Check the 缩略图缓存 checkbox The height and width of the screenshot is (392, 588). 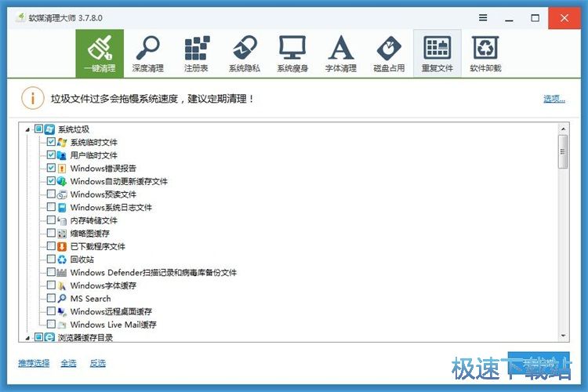51,233
